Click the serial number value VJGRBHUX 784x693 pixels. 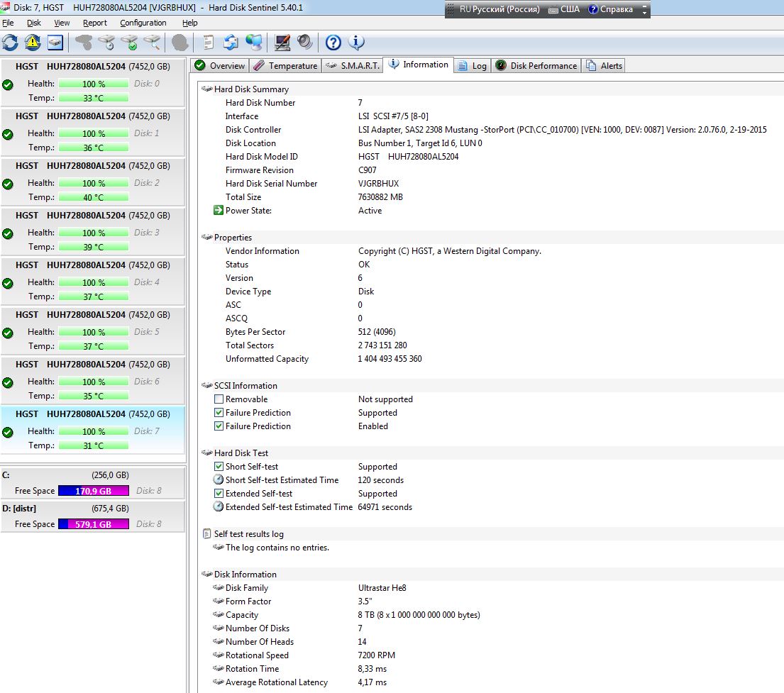[x=378, y=184]
